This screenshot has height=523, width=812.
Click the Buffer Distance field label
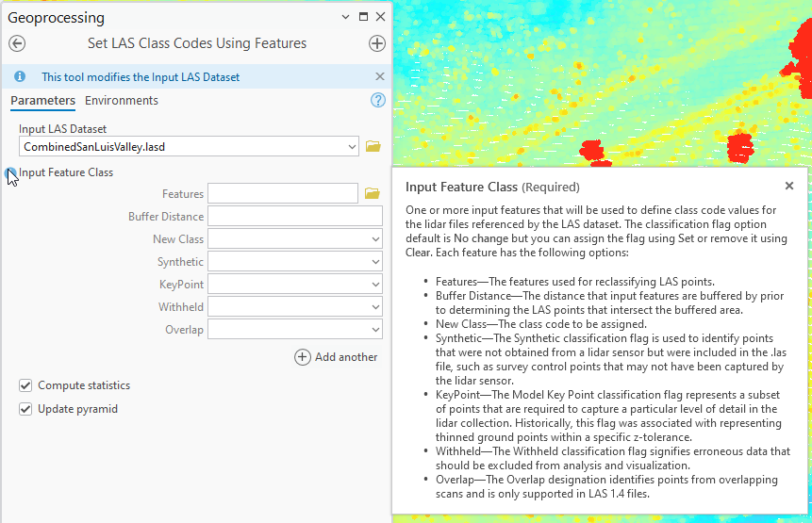coord(166,216)
